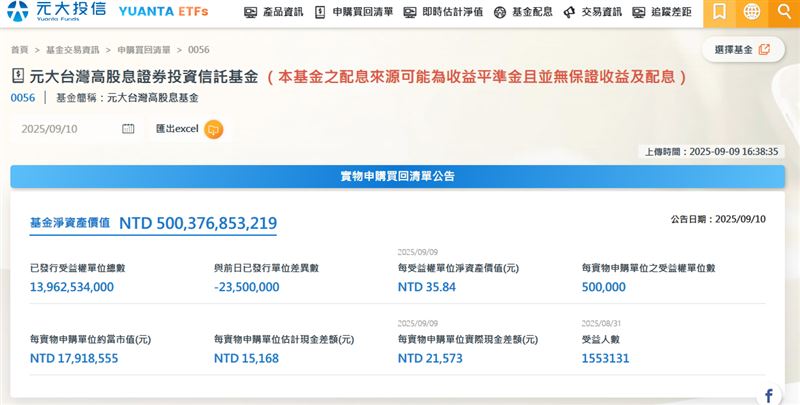Click the orange excel export icon
This screenshot has height=405, width=800.
pyautogui.click(x=213, y=129)
